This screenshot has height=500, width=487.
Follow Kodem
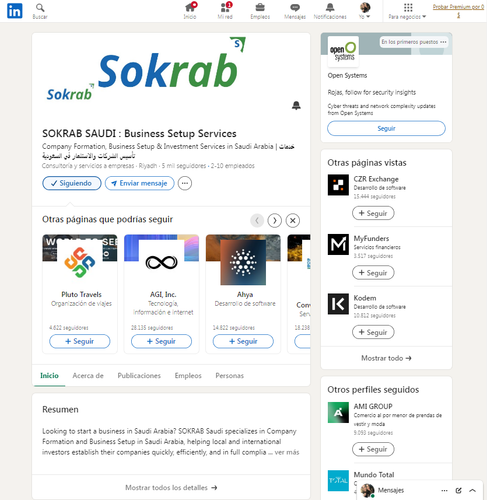point(373,332)
